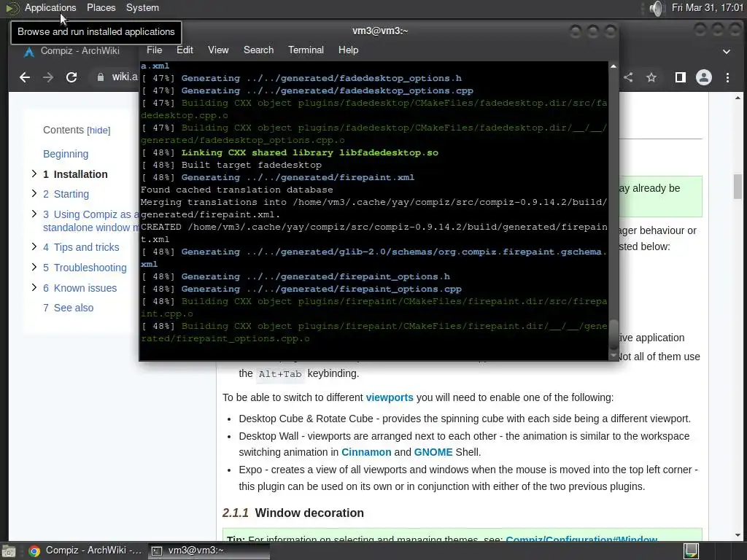747x560 pixels.
Task: Expand the Installation contents section
Action: point(34,174)
